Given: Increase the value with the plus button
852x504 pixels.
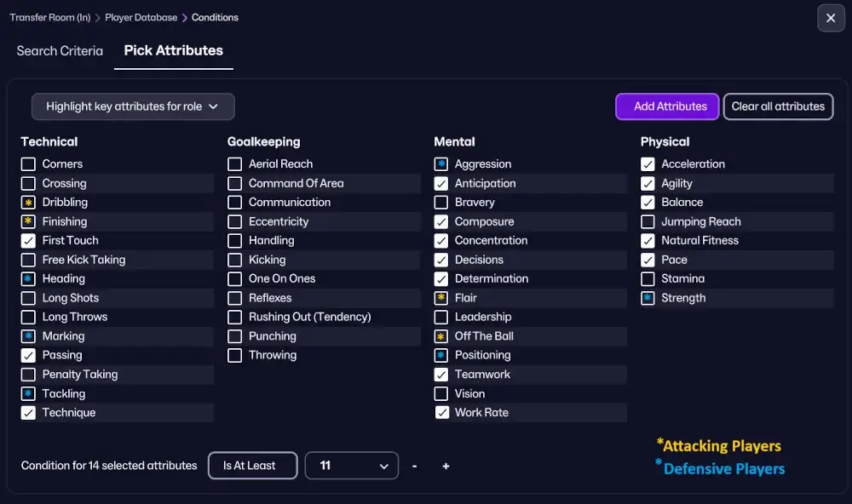Looking at the screenshot, I should point(446,466).
